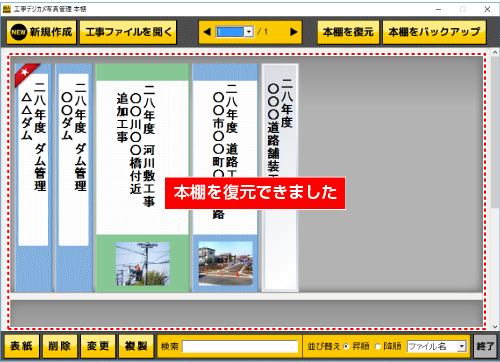
Task: Click the bookshelf scrollbar down arrow
Action: coord(495,327)
